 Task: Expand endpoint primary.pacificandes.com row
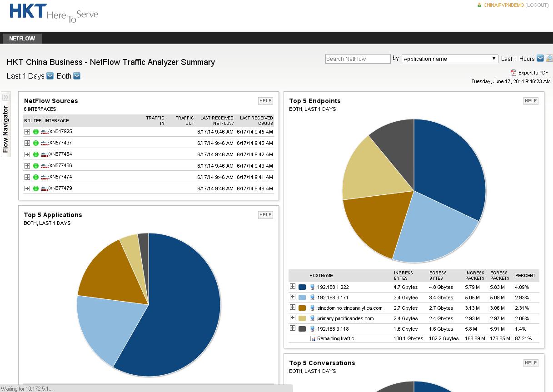(x=293, y=318)
